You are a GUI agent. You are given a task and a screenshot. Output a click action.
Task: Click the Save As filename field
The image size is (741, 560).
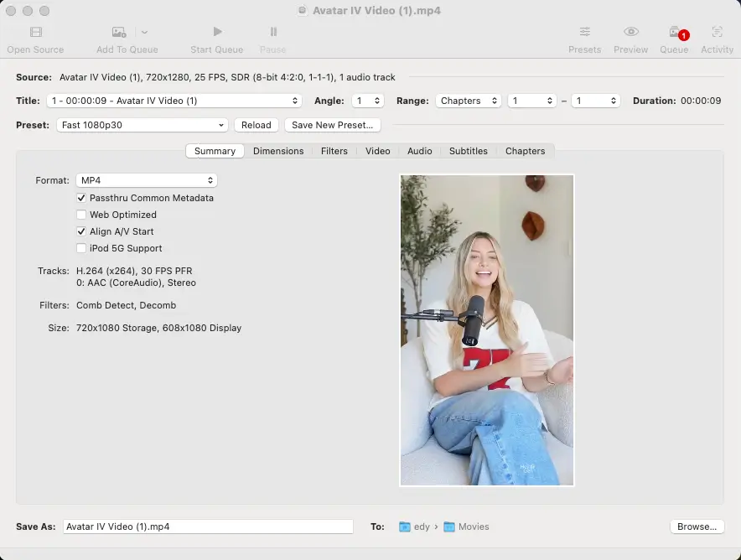click(x=208, y=526)
